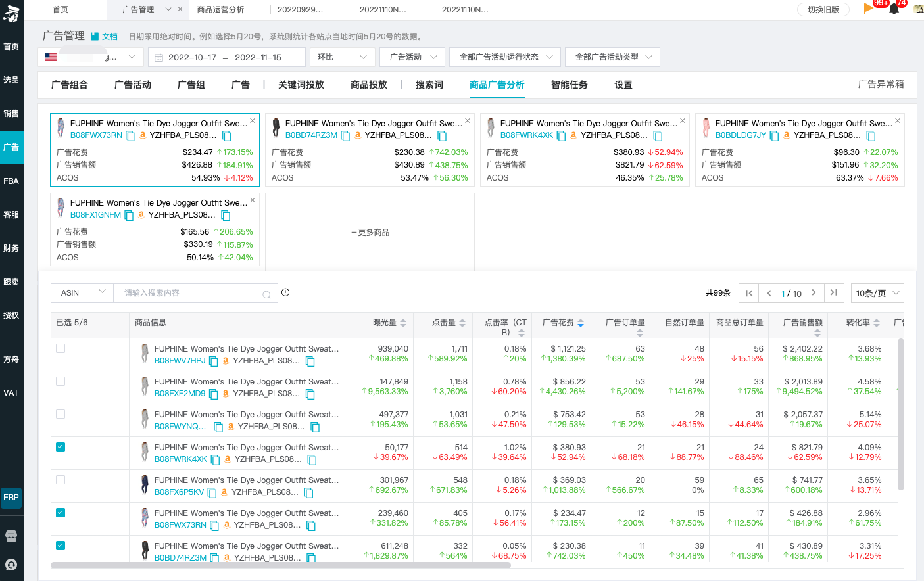Expand the US store selector dropdown
The width and height of the screenshot is (924, 581).
click(91, 57)
